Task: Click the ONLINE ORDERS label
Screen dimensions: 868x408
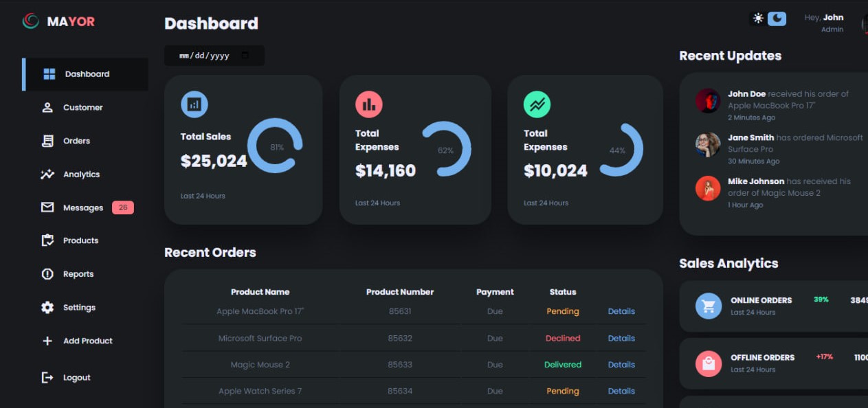Action: pos(761,300)
